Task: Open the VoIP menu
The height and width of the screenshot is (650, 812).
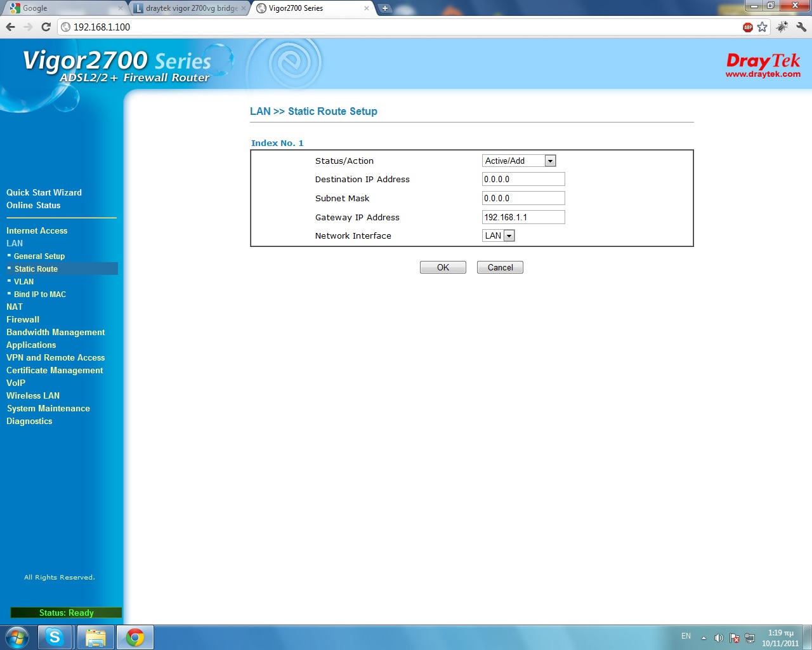Action: pyautogui.click(x=16, y=383)
